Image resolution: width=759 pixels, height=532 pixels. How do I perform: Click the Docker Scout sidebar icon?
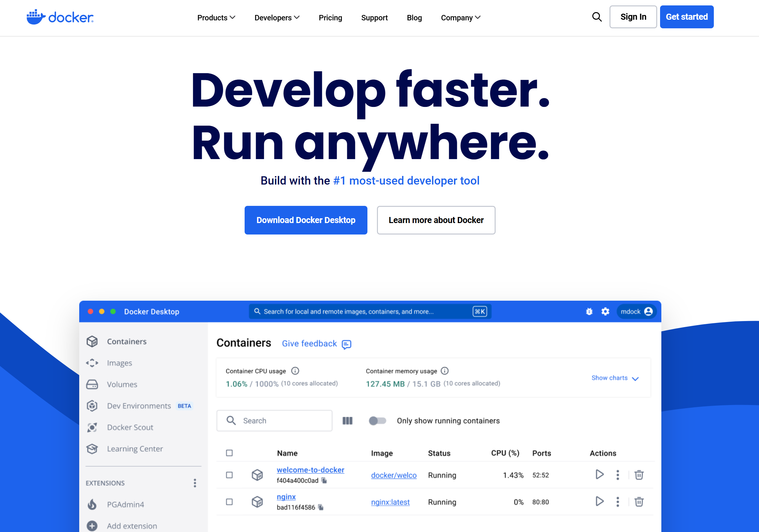(x=92, y=427)
